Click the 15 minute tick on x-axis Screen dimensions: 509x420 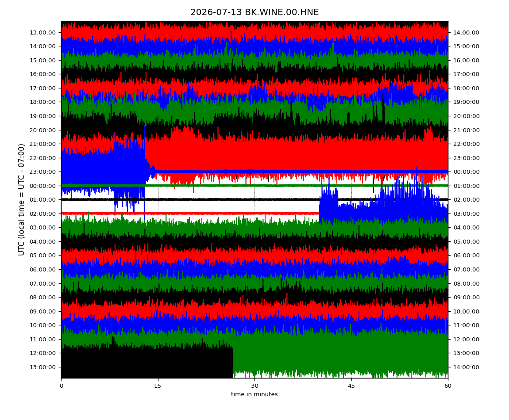(158, 386)
